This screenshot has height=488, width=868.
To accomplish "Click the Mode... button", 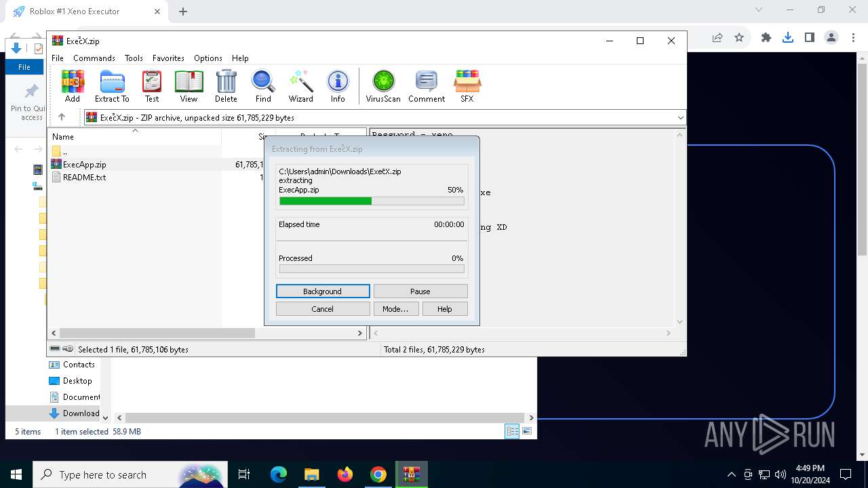I will pos(395,309).
